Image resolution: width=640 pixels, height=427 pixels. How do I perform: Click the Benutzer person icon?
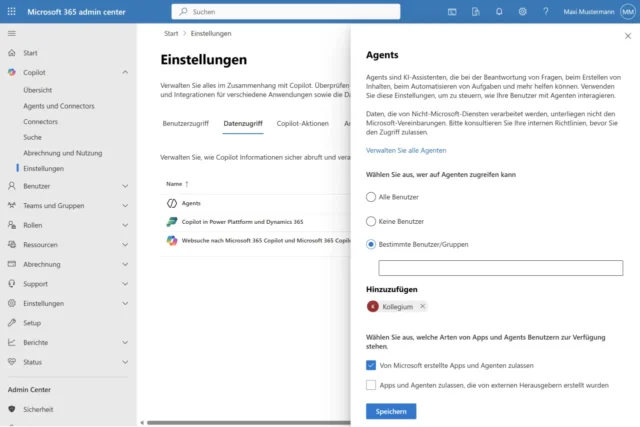point(12,186)
